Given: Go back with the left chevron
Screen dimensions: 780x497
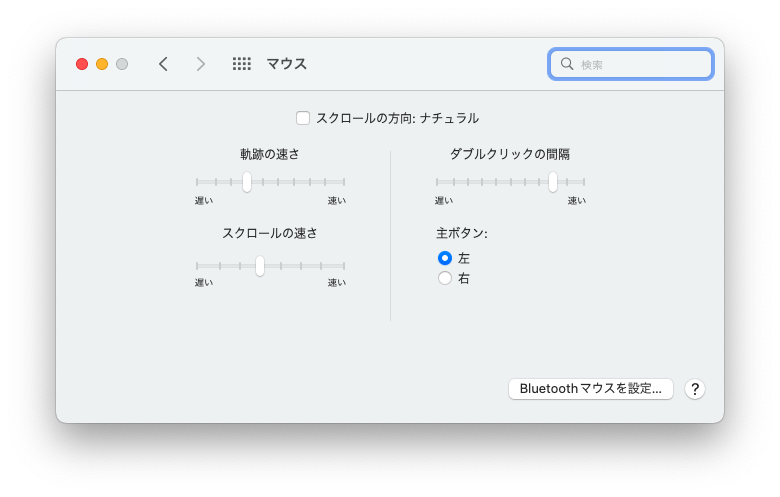Looking at the screenshot, I should [163, 64].
